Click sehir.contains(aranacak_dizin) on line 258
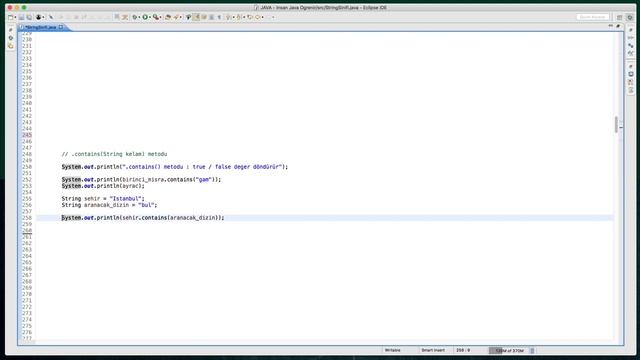640x360 pixels. 170,218
